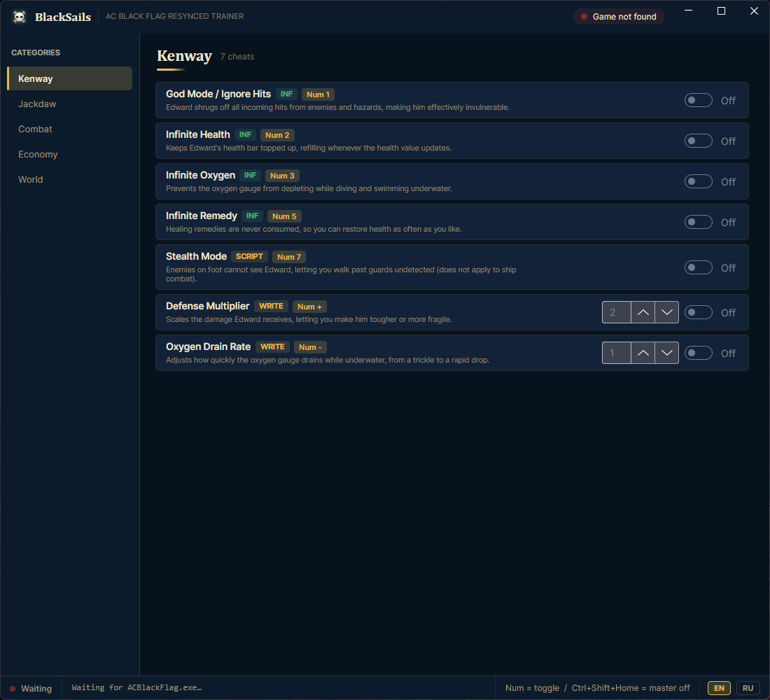
Task: Click the CATEGORIES sidebar header
Action: click(x=36, y=52)
